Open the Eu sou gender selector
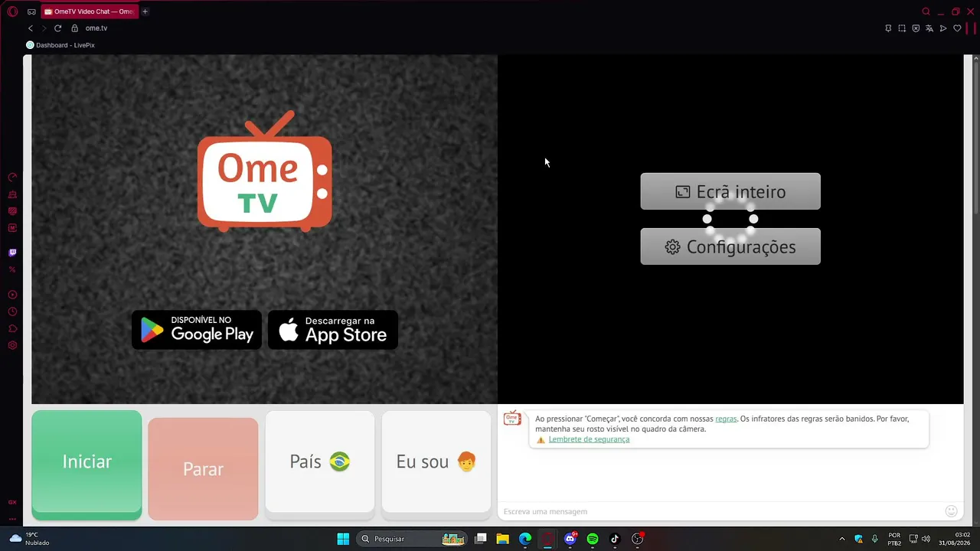This screenshot has width=980, height=551. pos(436,461)
